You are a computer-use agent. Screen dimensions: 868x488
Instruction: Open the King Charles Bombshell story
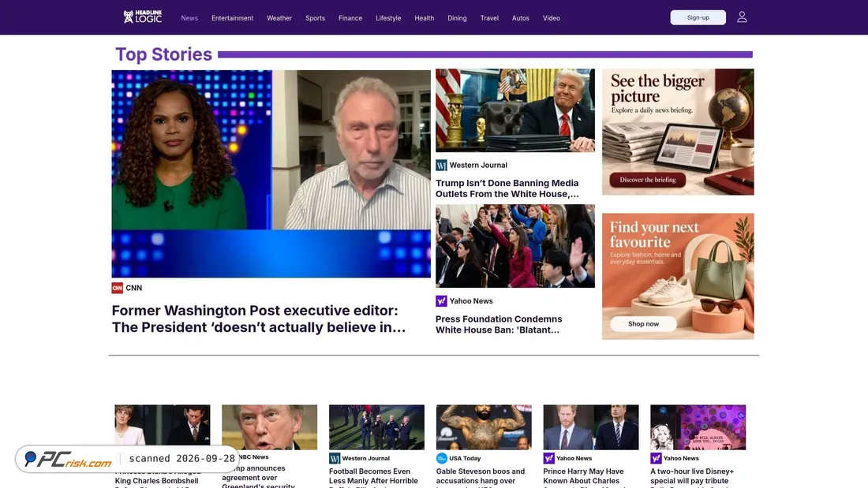(x=157, y=480)
